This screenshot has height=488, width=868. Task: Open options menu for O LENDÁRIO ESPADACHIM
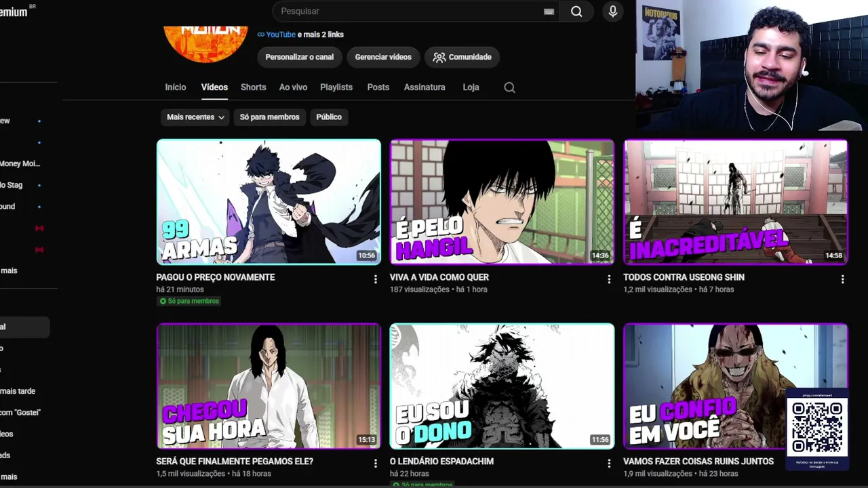click(609, 464)
